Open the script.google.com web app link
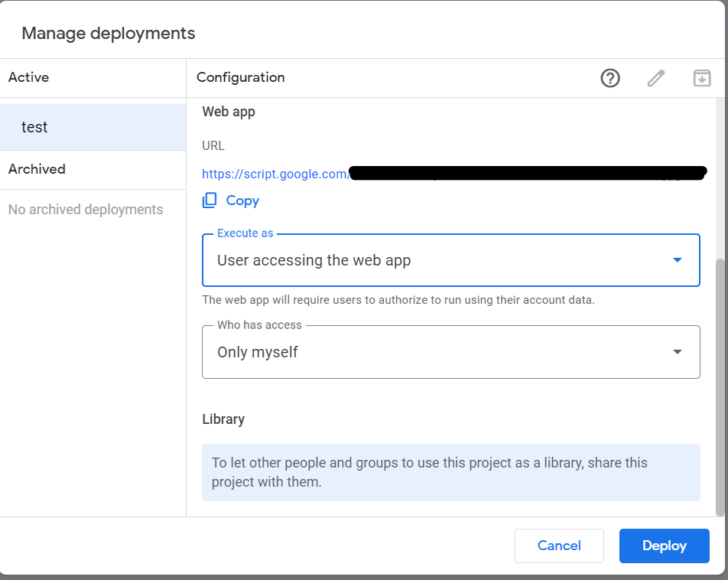 tap(276, 174)
